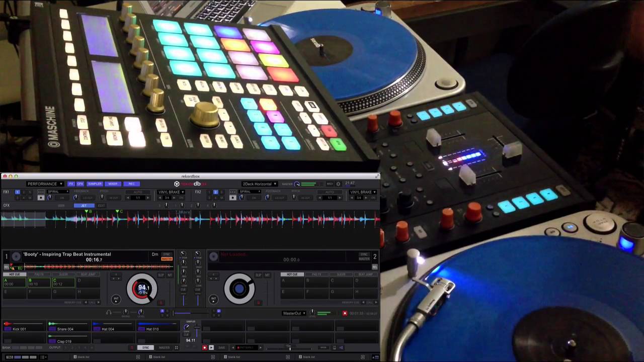Select the PAD FX tab on deck 1
The height and width of the screenshot is (362, 644).
click(x=39, y=275)
